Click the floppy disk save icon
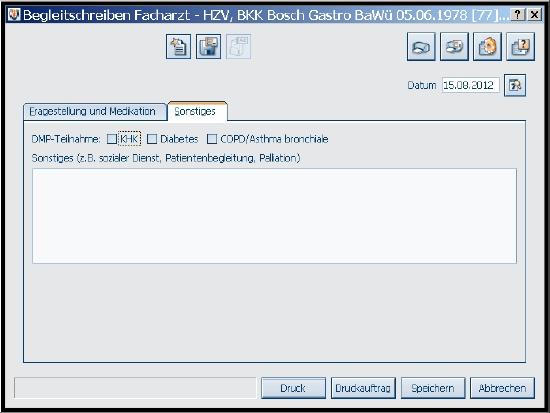Screen dimensions: 550x413 208,47
